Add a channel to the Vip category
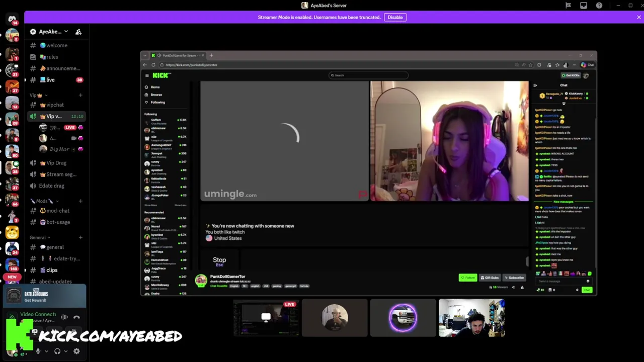The height and width of the screenshot is (362, 644). [80, 95]
